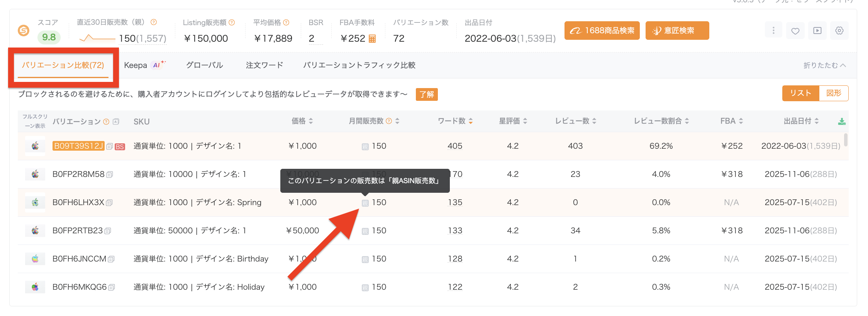The height and width of the screenshot is (316, 868).
Task: Switch view to リスト mode
Action: click(x=800, y=93)
